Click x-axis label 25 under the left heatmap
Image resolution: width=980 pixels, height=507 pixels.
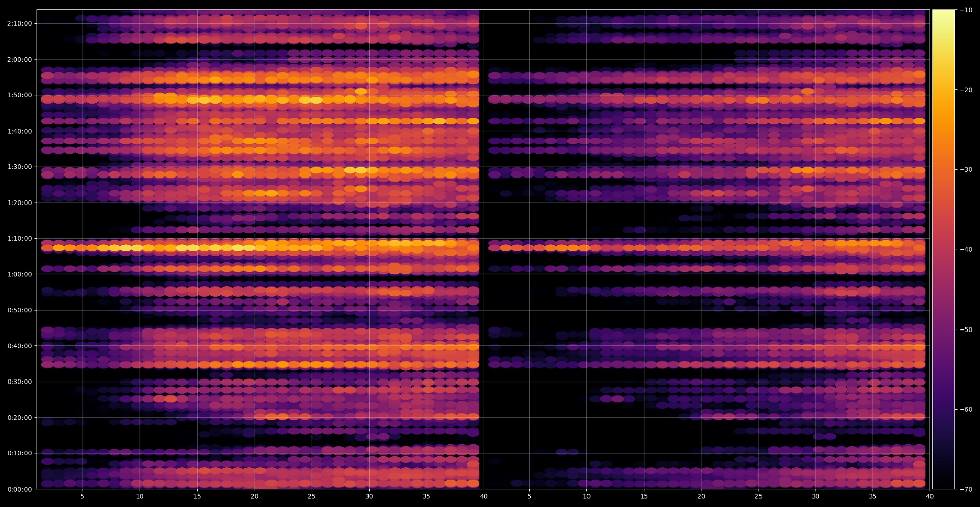click(x=312, y=496)
